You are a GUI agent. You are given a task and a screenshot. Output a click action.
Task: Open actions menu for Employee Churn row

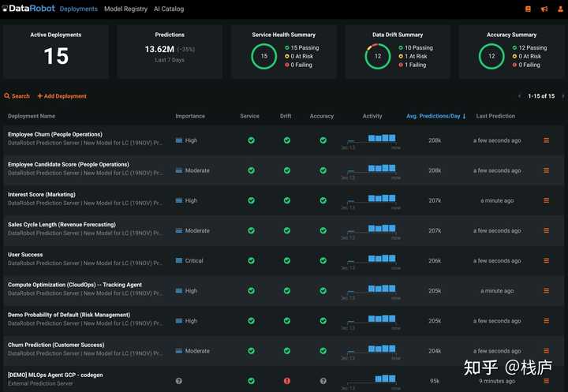546,140
